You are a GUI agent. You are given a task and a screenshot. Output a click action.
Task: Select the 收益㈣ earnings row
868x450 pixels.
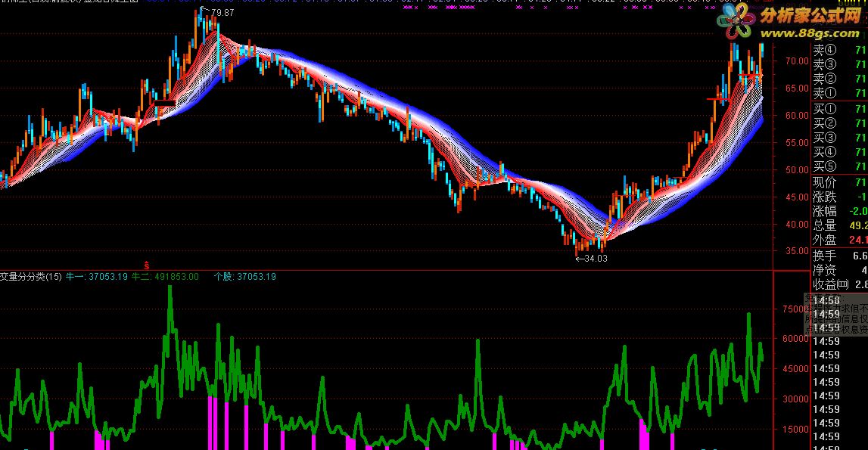point(840,284)
